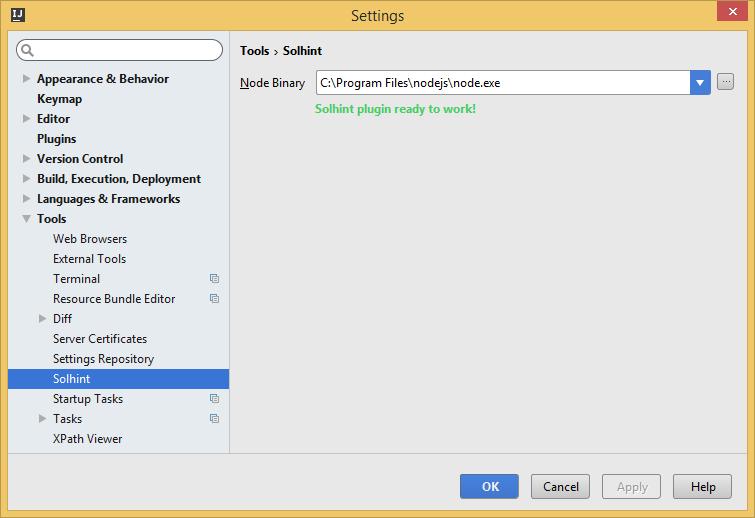Click the Node Binary label

[x=273, y=83]
